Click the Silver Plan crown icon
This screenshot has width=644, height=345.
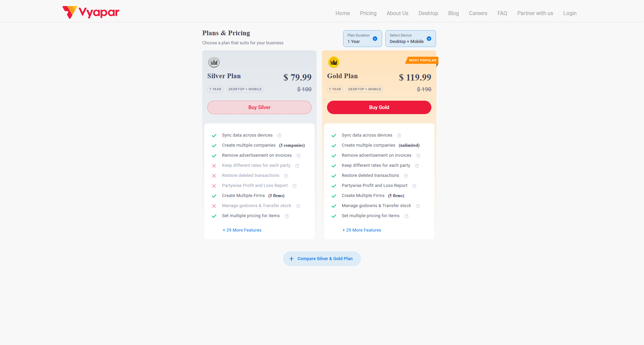pos(214,62)
